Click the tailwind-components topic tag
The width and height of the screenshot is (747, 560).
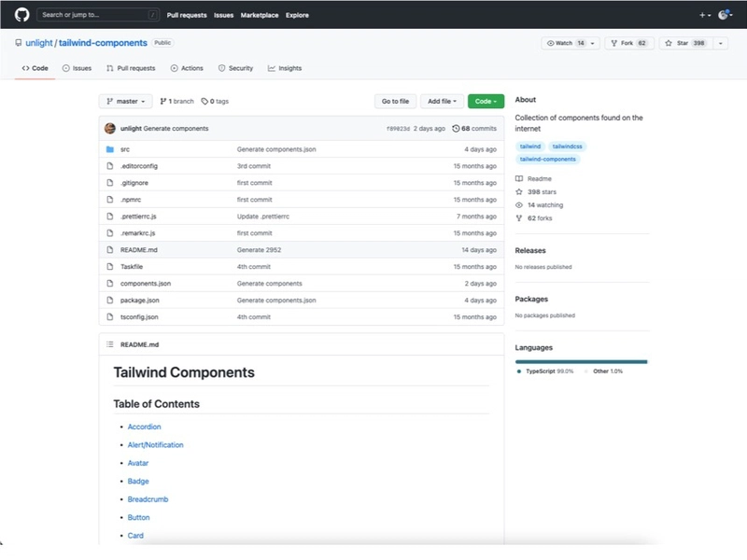coord(547,159)
